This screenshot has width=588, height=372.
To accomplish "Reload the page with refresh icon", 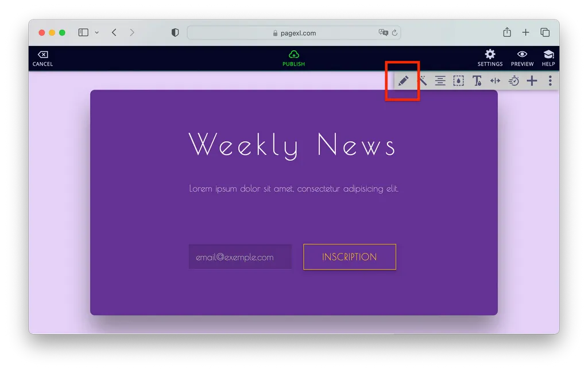I will [394, 33].
